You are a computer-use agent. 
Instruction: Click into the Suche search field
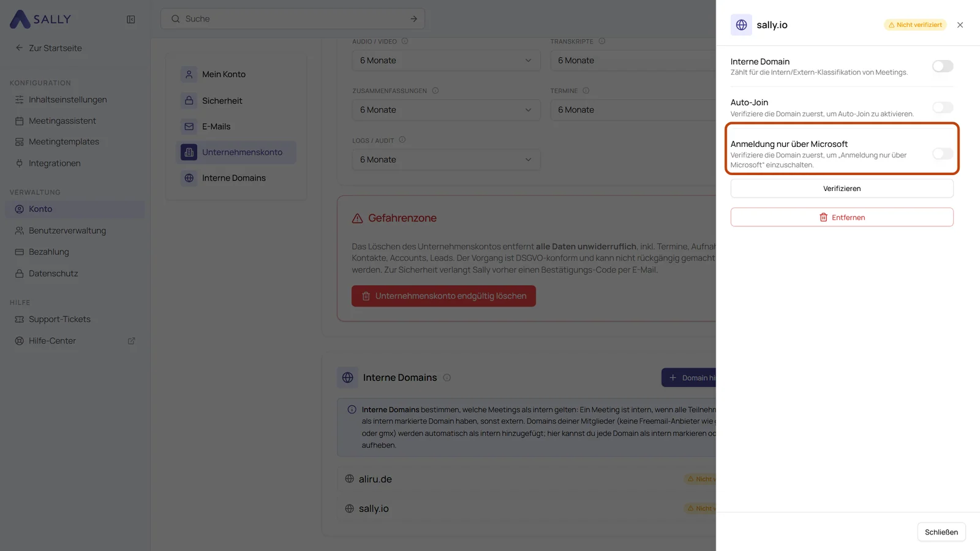293,19
